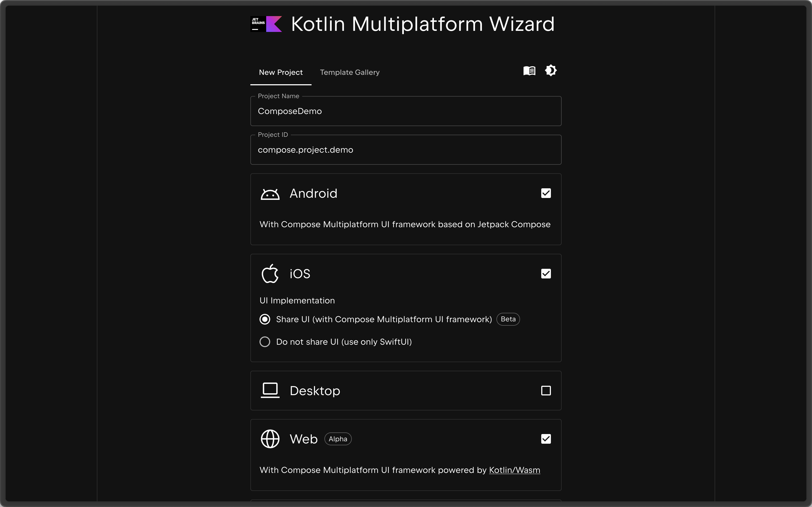Click the Web globe icon

point(270,439)
